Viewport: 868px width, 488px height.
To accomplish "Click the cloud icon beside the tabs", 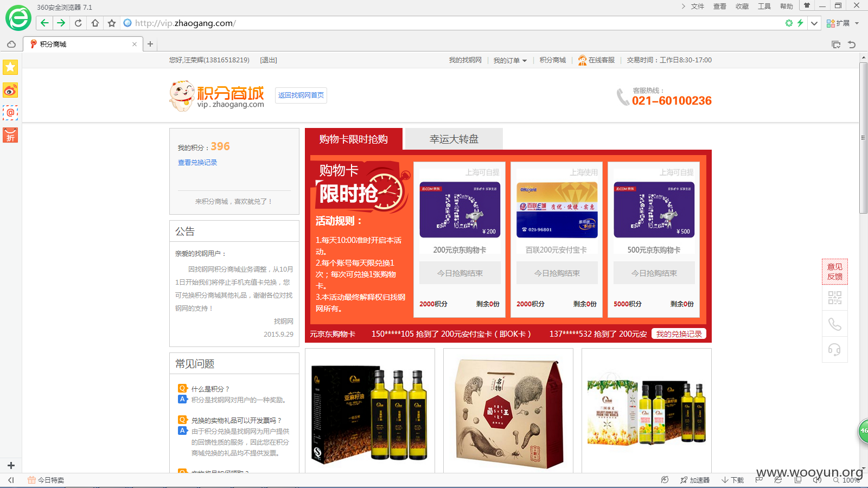I will (x=11, y=44).
